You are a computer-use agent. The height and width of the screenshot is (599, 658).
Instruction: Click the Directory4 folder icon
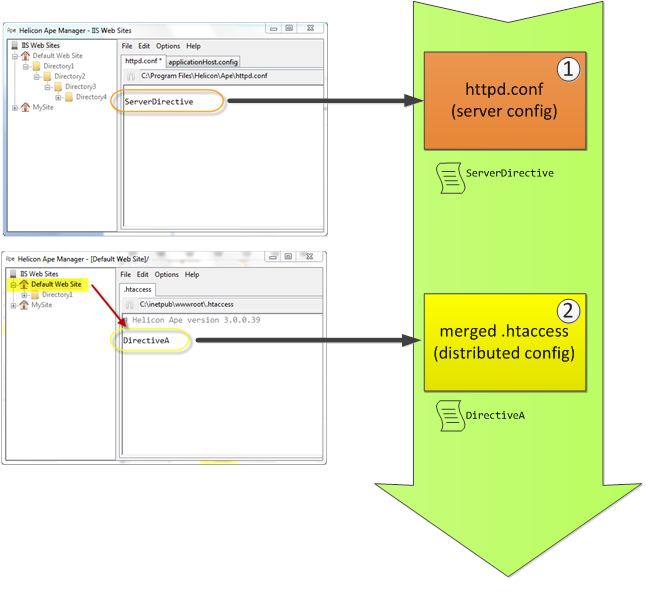(x=69, y=97)
